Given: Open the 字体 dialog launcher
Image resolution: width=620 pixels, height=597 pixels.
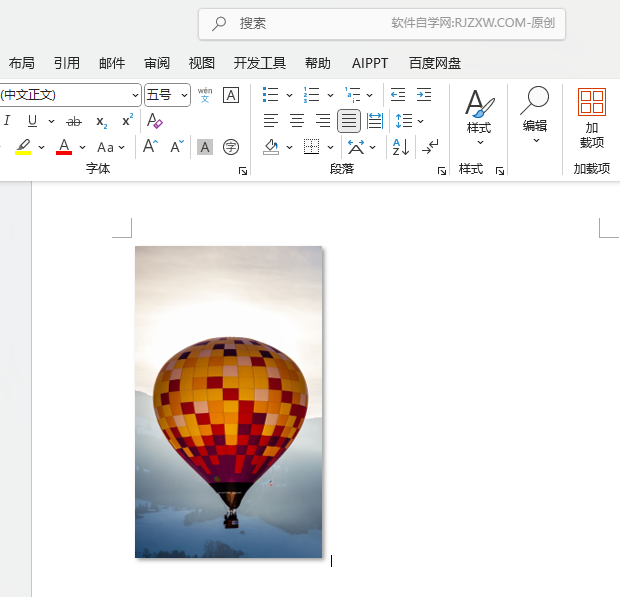Looking at the screenshot, I should pyautogui.click(x=243, y=171).
